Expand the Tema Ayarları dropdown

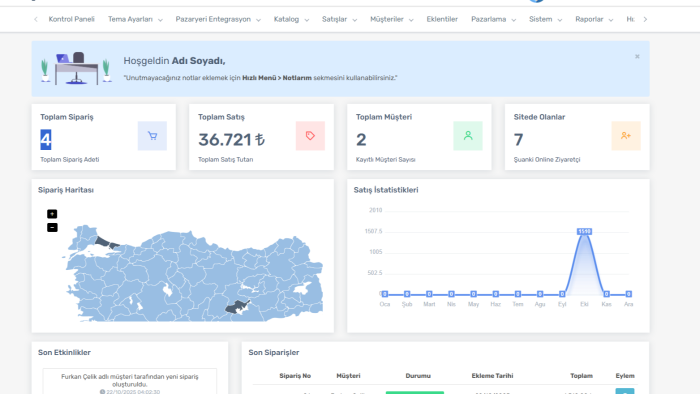tap(135, 19)
